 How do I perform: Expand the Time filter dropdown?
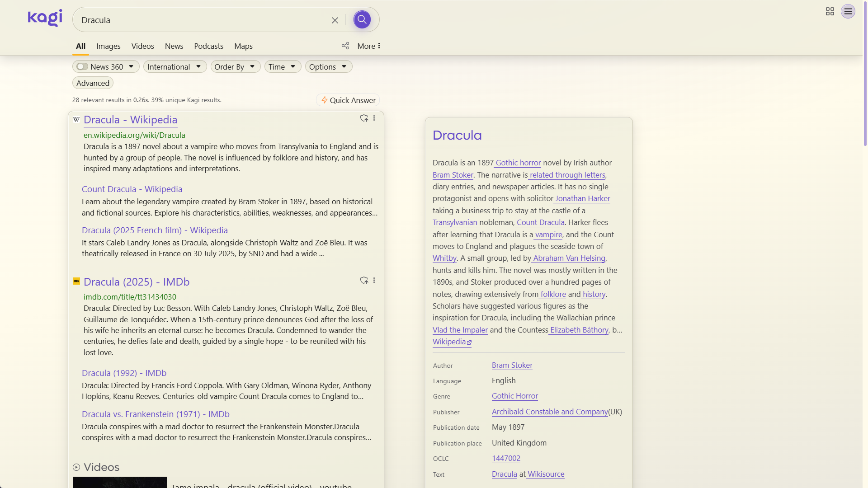click(283, 66)
